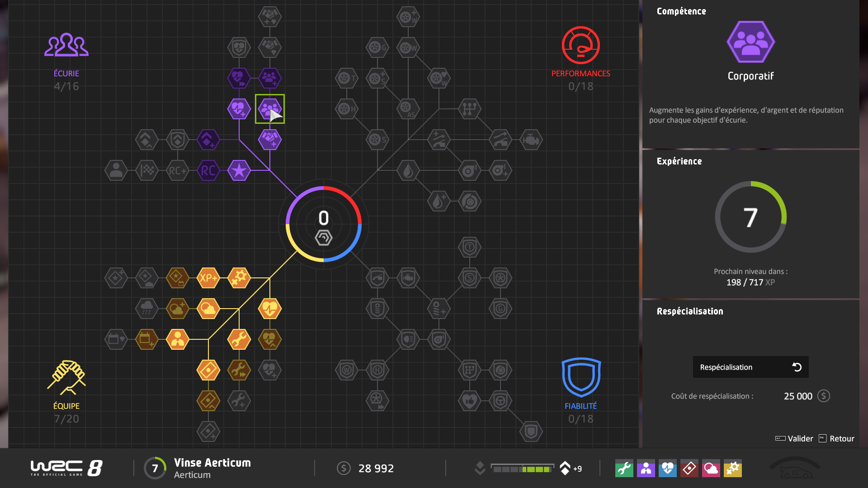
Task: Pick the wheel W-with-heart performance node
Action: (x=439, y=78)
